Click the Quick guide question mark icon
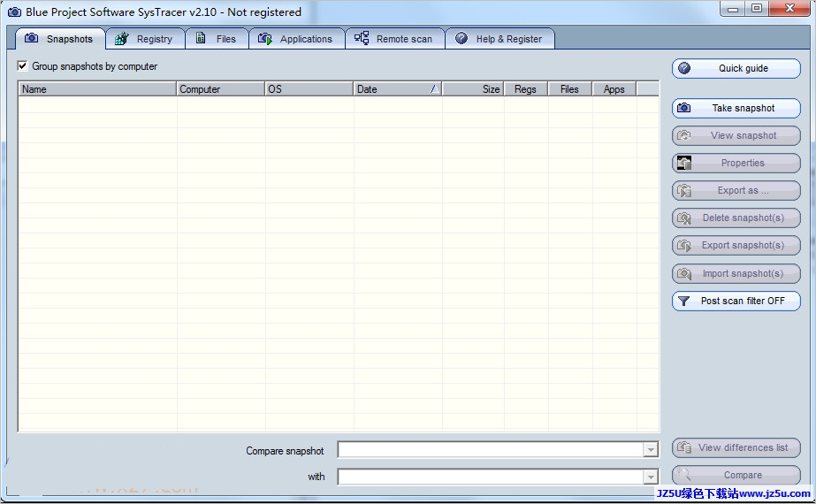This screenshot has height=504, width=816. (x=684, y=68)
